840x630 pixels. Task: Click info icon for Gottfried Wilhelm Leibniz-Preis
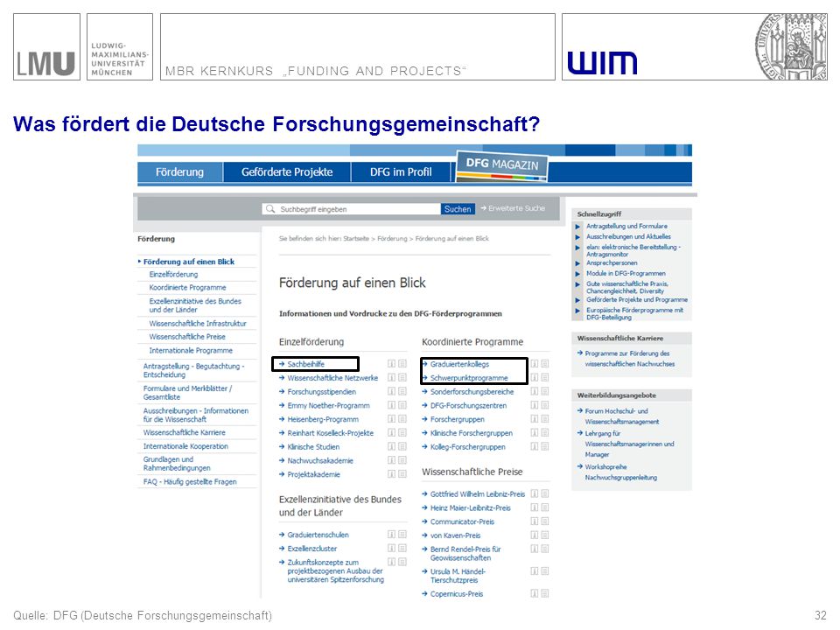click(x=534, y=493)
